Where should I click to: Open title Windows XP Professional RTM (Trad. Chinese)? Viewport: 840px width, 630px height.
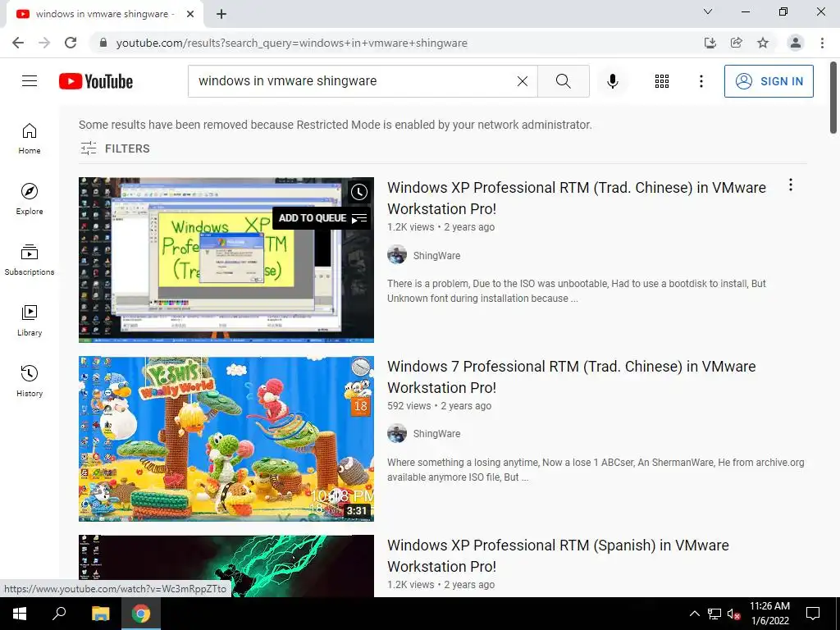[577, 199]
